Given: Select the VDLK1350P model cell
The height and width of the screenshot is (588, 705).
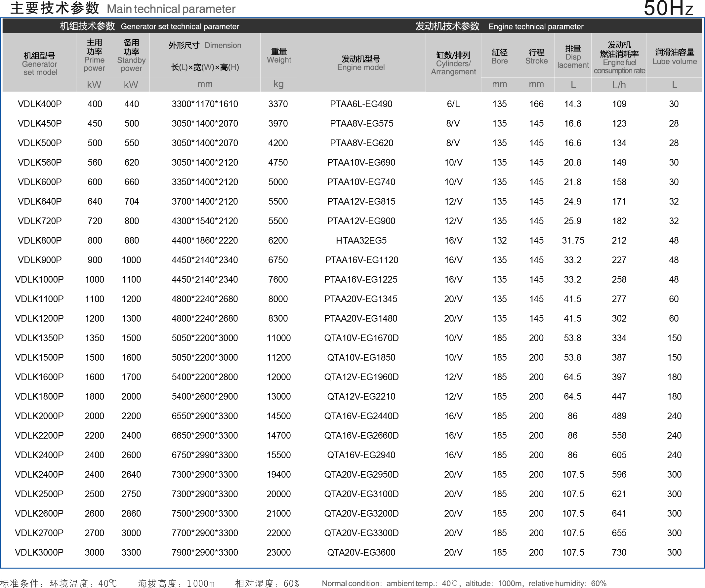Looking at the screenshot, I should point(39,338).
